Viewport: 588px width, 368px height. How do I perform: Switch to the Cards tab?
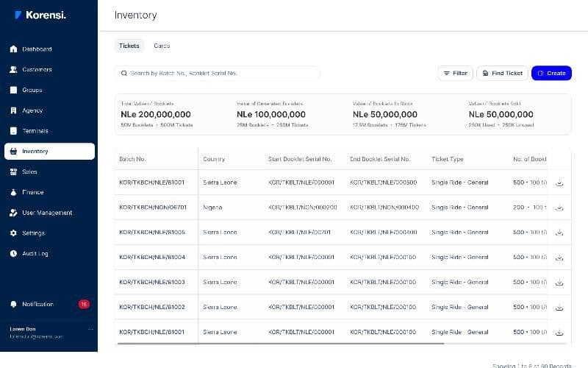(x=162, y=46)
